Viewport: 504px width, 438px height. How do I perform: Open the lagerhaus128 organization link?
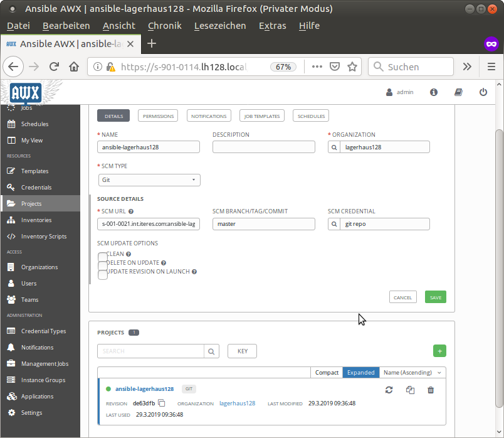tap(237, 403)
